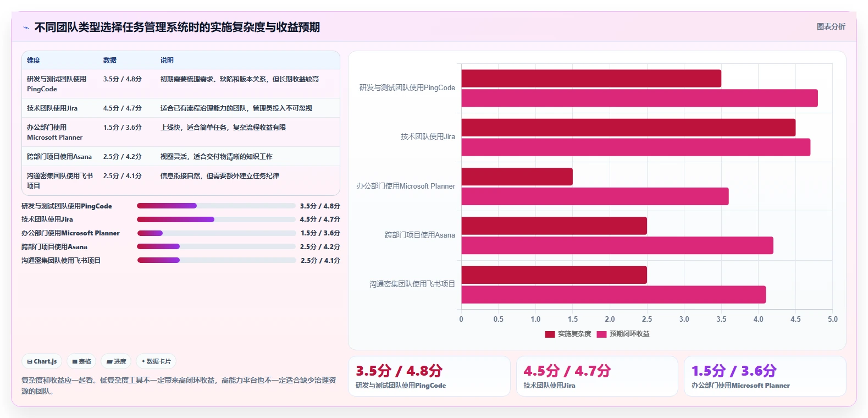Click the Jira 预期闭环收益 bar in chart

click(635, 147)
